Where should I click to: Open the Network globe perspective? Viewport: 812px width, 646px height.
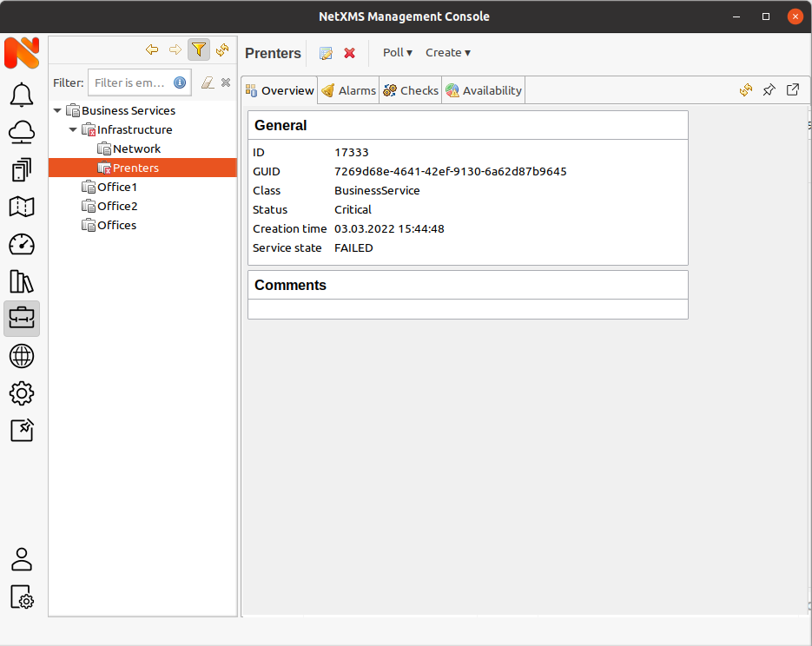tap(22, 356)
